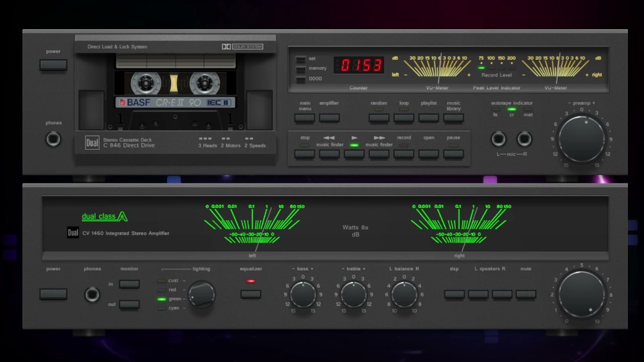Click the equalizer red indicator light
Image resolution: width=644 pixels, height=362 pixels.
click(x=251, y=281)
